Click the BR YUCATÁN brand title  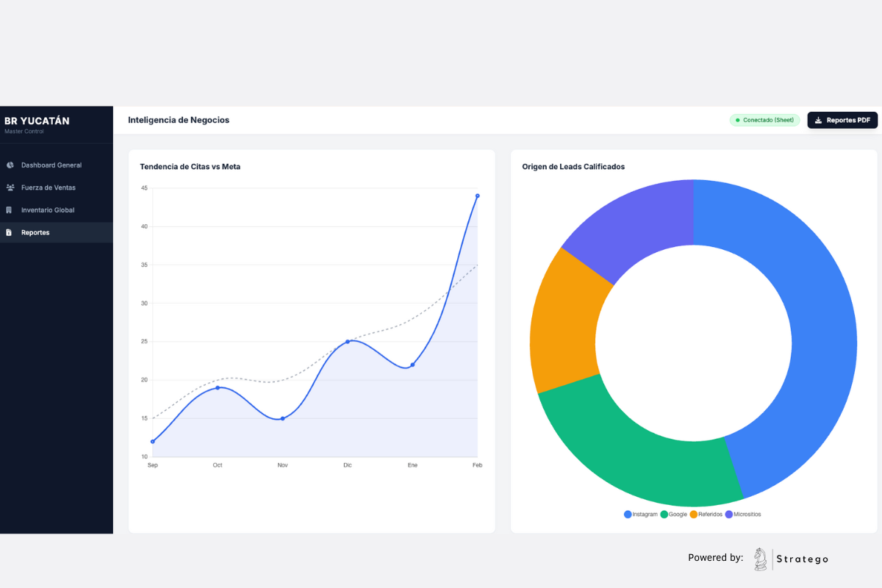(x=37, y=121)
